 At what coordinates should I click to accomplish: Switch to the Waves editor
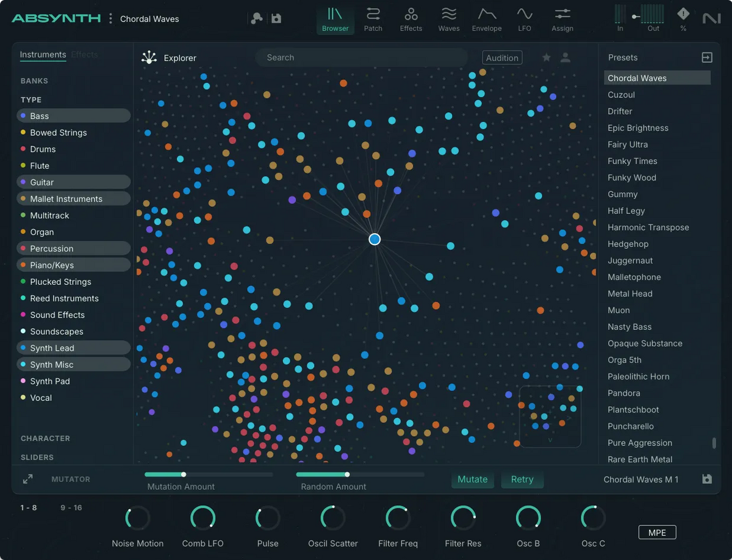coord(448,19)
